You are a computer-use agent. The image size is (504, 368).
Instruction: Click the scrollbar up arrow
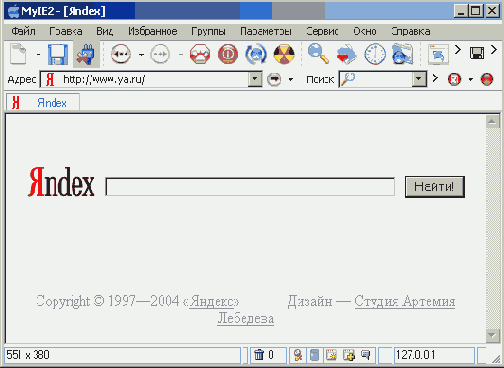tap(492, 122)
